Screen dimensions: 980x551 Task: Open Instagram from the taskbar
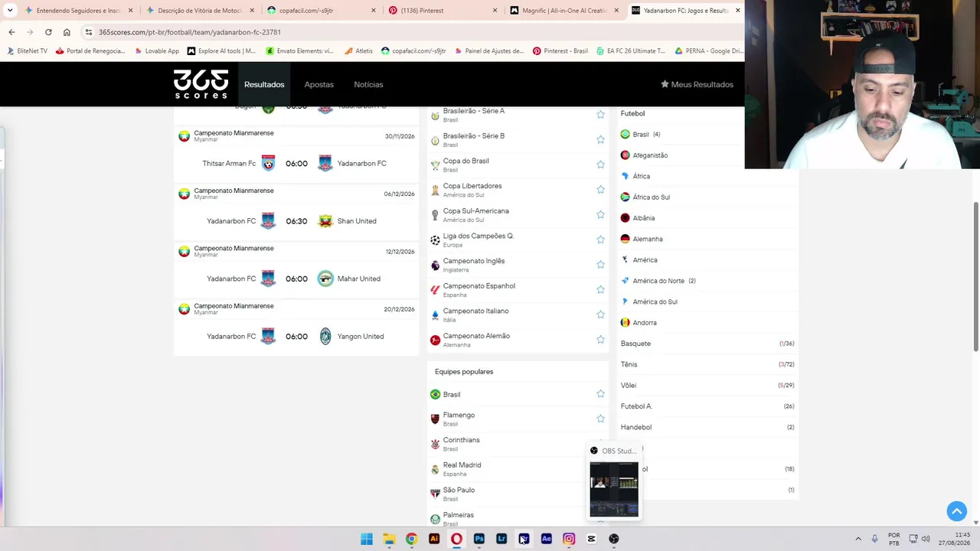[569, 539]
